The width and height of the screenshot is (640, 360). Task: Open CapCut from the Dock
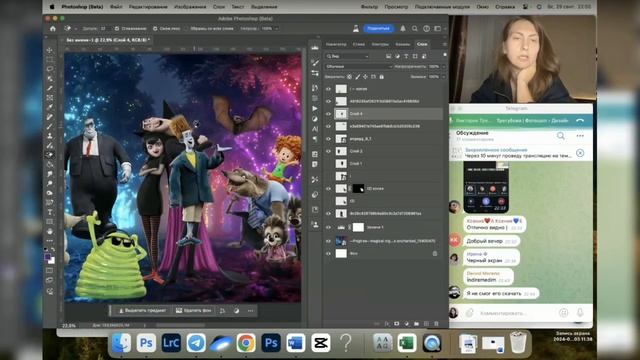click(321, 342)
